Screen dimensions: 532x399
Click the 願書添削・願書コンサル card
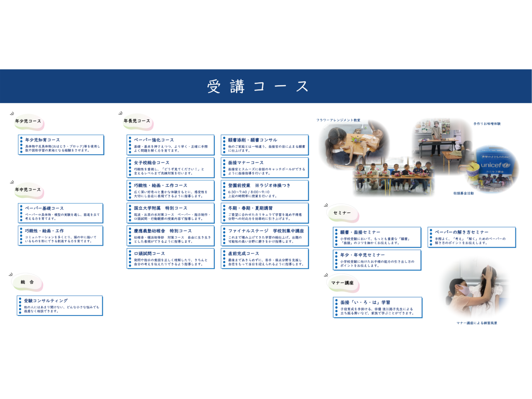(265, 145)
